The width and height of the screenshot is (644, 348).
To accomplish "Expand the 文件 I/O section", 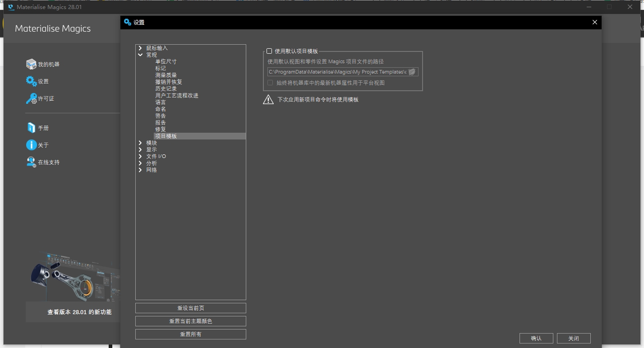I will pyautogui.click(x=140, y=156).
